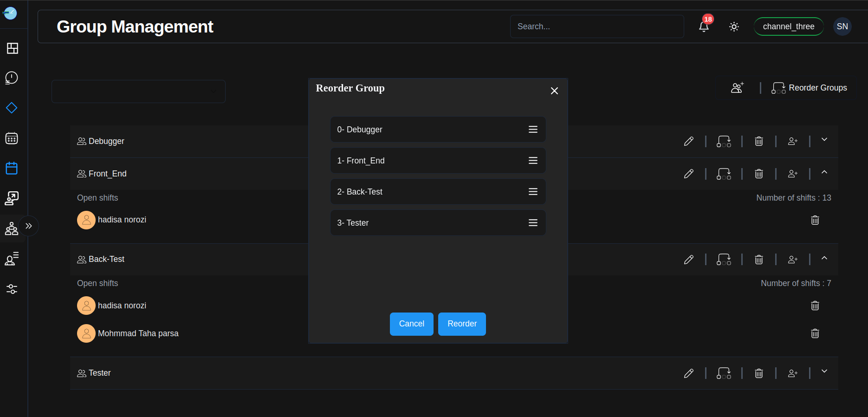The height and width of the screenshot is (417, 868).
Task: Grab the drag handle of 1- Front_End
Action: point(533,161)
